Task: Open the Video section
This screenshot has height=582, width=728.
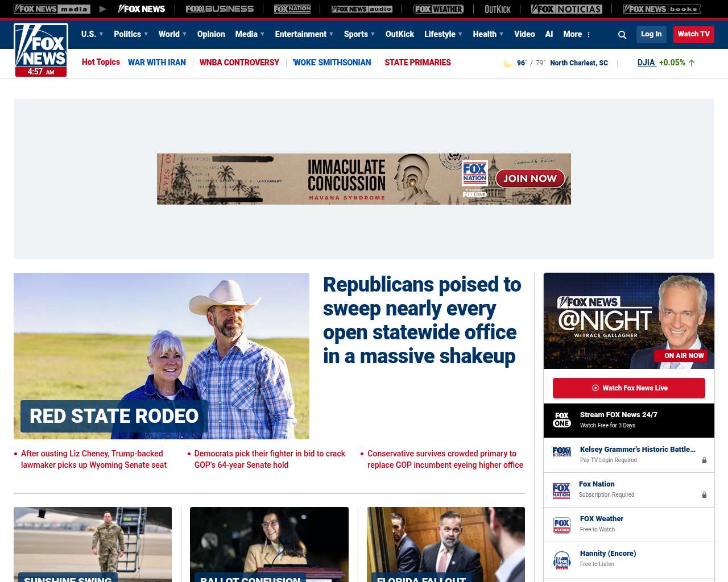Action: pos(524,34)
